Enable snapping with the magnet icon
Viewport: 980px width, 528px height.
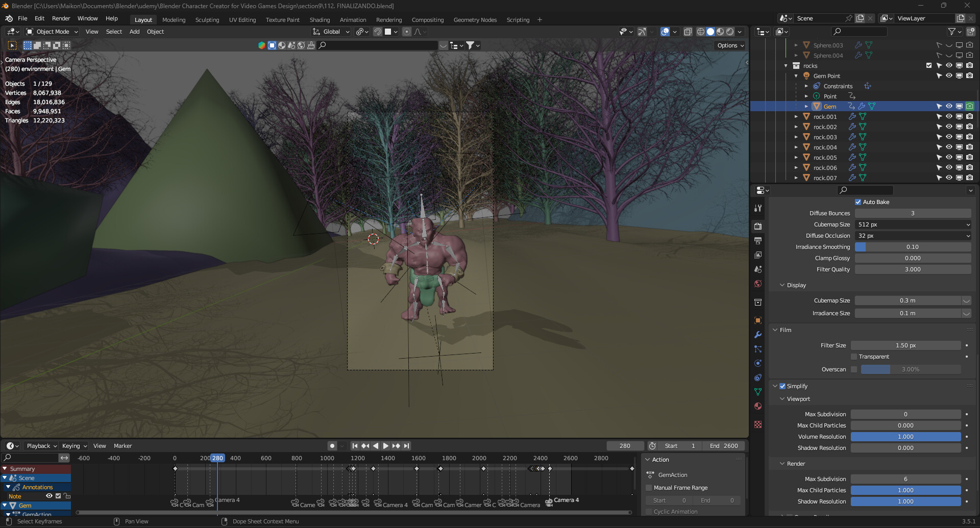377,31
